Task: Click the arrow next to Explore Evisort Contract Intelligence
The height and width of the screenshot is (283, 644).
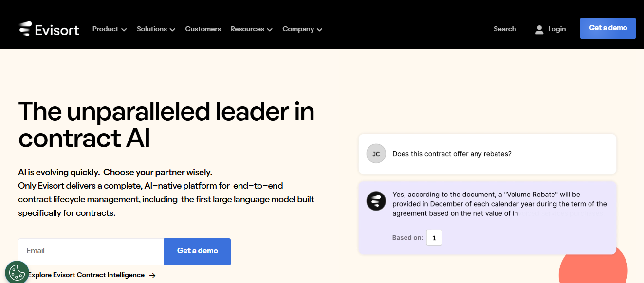Action: click(152, 275)
